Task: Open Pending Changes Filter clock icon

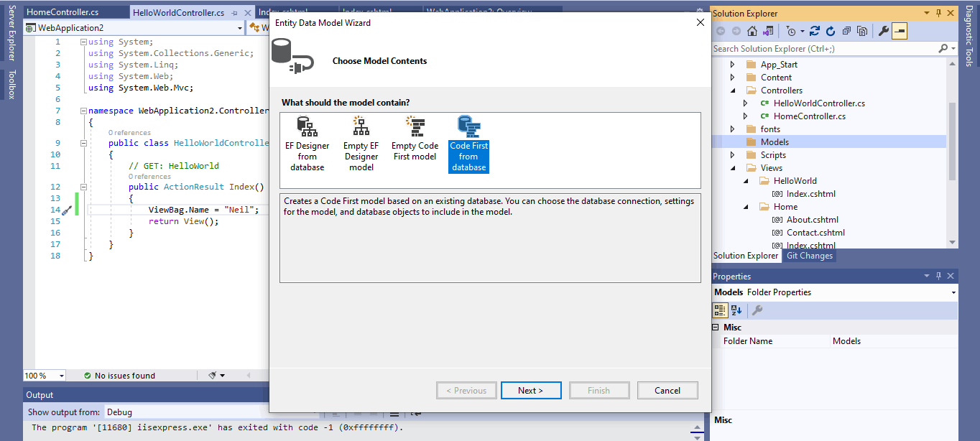Action: pos(791,32)
